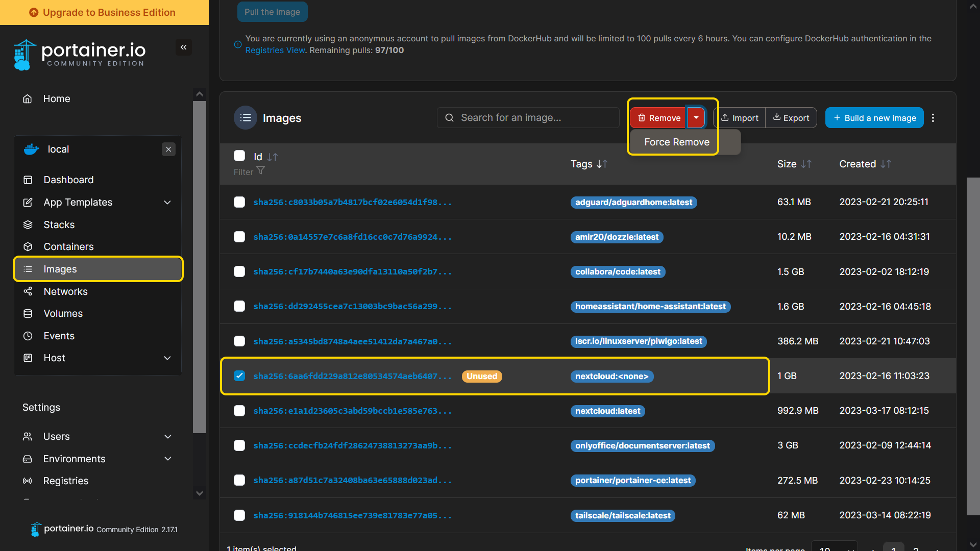The height and width of the screenshot is (551, 980).
Task: Uncheck the nextcloud:<none> image row
Action: pos(239,376)
